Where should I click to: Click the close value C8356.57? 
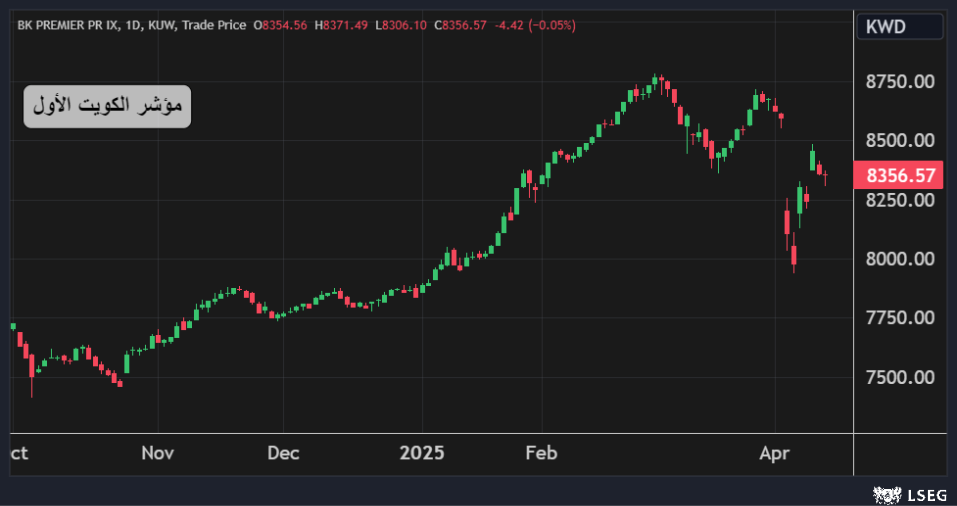pyautogui.click(x=460, y=26)
